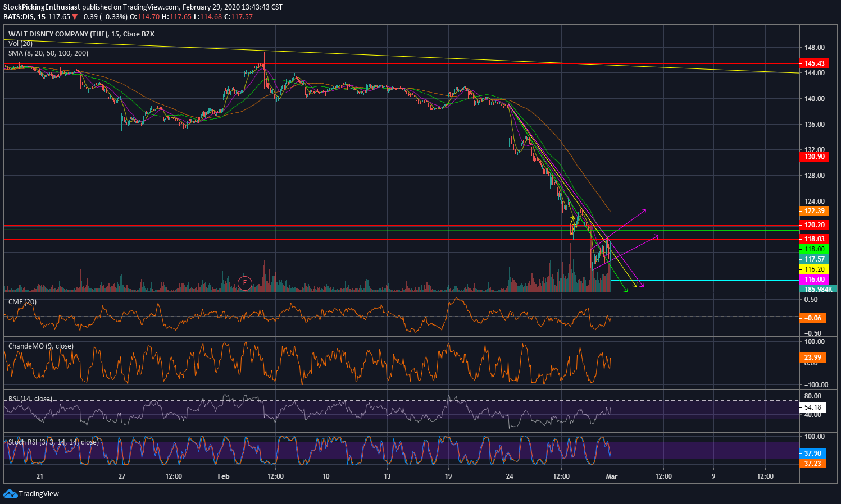Click the magenta 116.00 price label
841x504 pixels.
pyautogui.click(x=814, y=280)
